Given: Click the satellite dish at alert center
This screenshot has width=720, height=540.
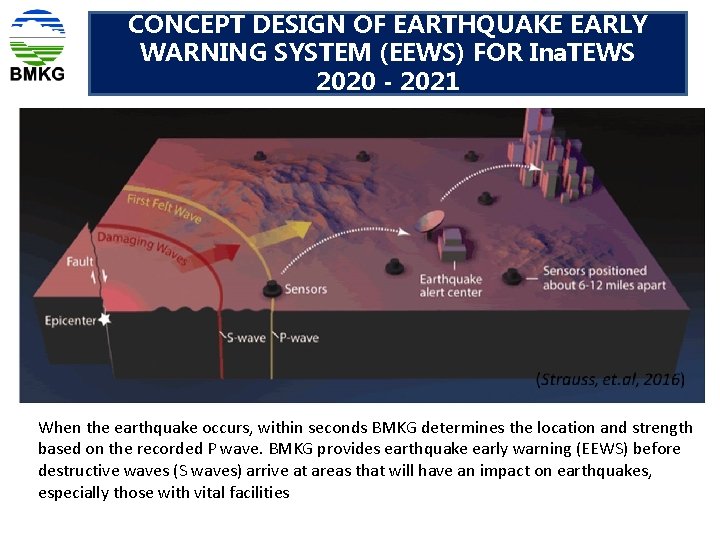Looking at the screenshot, I should pos(430,222).
